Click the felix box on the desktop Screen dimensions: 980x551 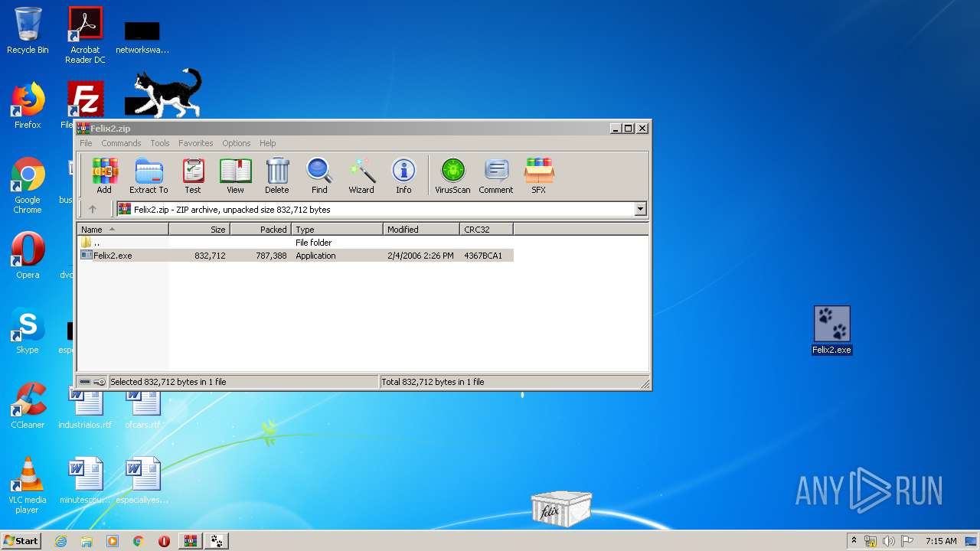pos(562,509)
